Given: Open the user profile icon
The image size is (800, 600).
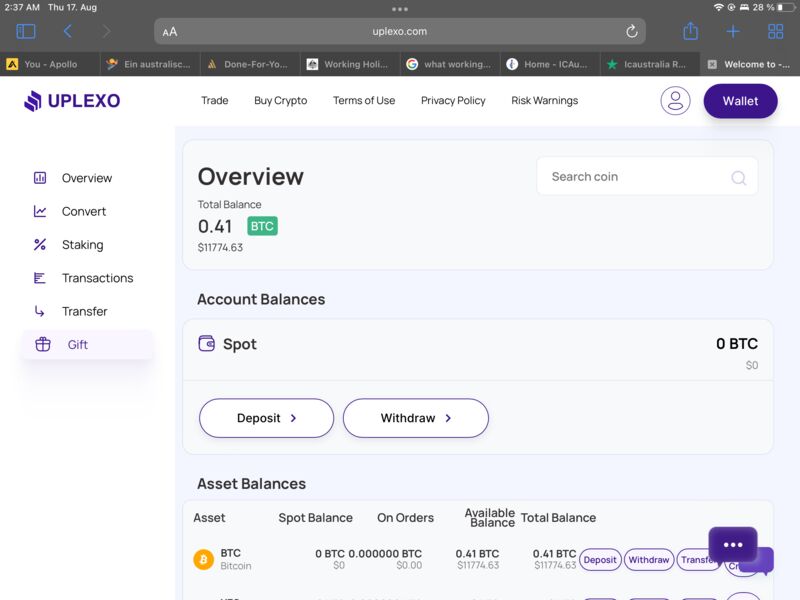Looking at the screenshot, I should [x=675, y=101].
